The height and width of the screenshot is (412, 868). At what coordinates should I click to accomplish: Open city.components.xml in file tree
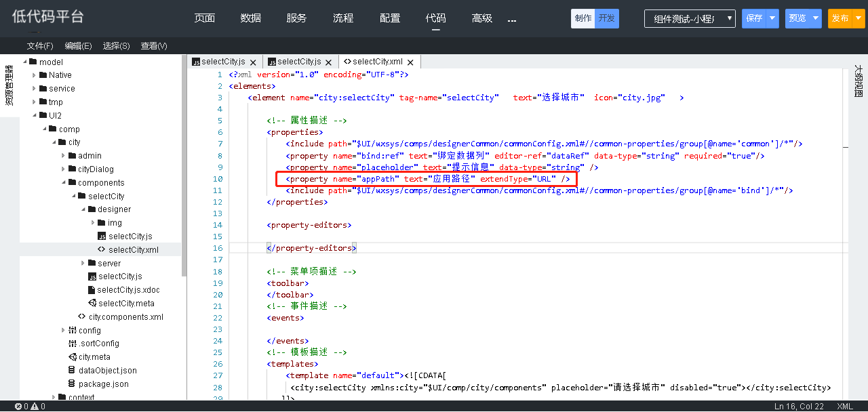pos(125,316)
